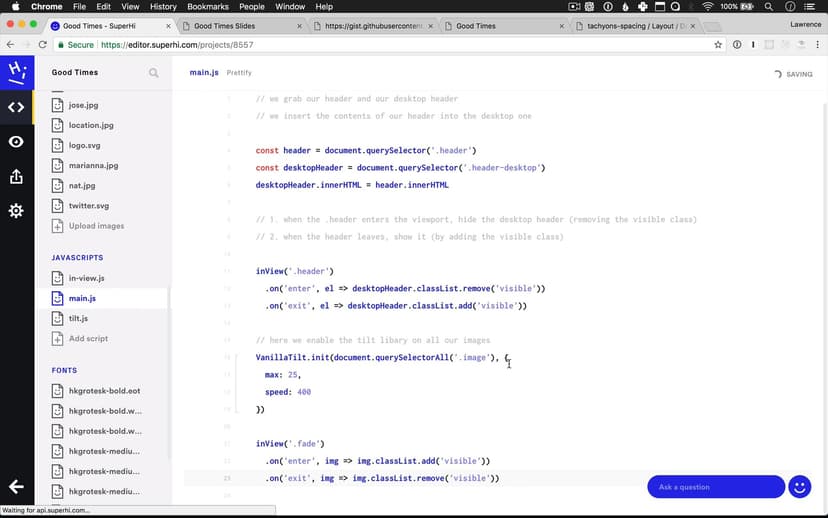Click the Upload images plus icon
This screenshot has height=518, width=828.
coord(58,226)
